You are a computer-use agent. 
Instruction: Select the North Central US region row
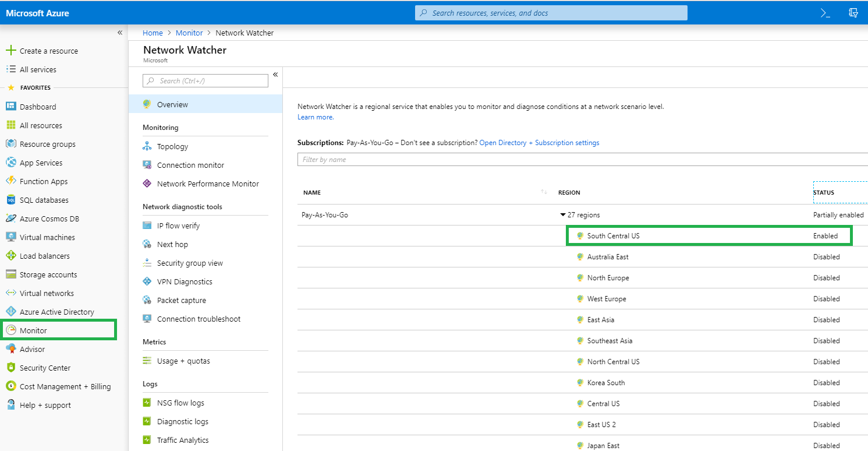click(582, 362)
